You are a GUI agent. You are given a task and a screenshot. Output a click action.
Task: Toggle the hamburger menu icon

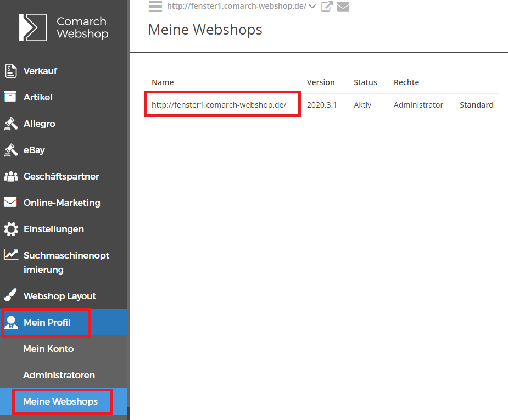pyautogui.click(x=155, y=7)
